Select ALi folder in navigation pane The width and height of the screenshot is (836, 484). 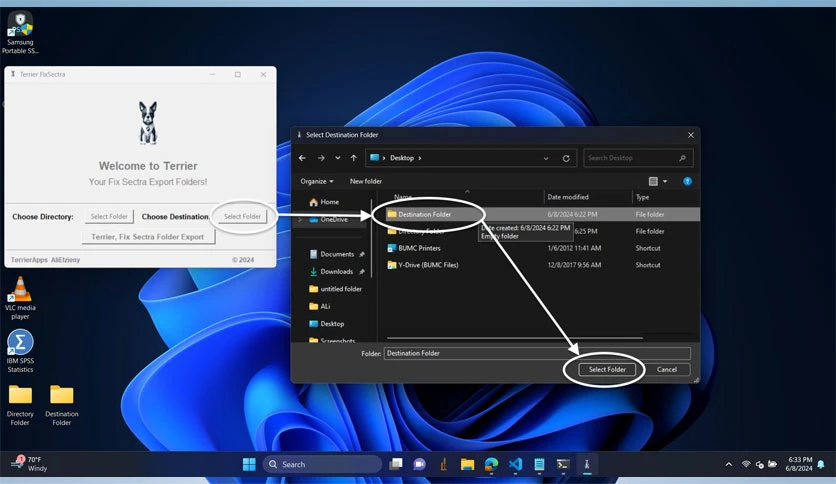tap(320, 306)
